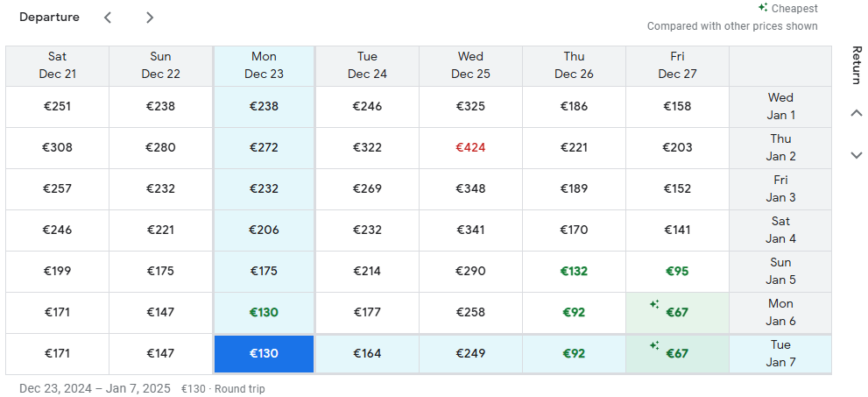Select €132 fare on Thu Dec 26
This screenshot has height=397, width=868.
tap(574, 271)
